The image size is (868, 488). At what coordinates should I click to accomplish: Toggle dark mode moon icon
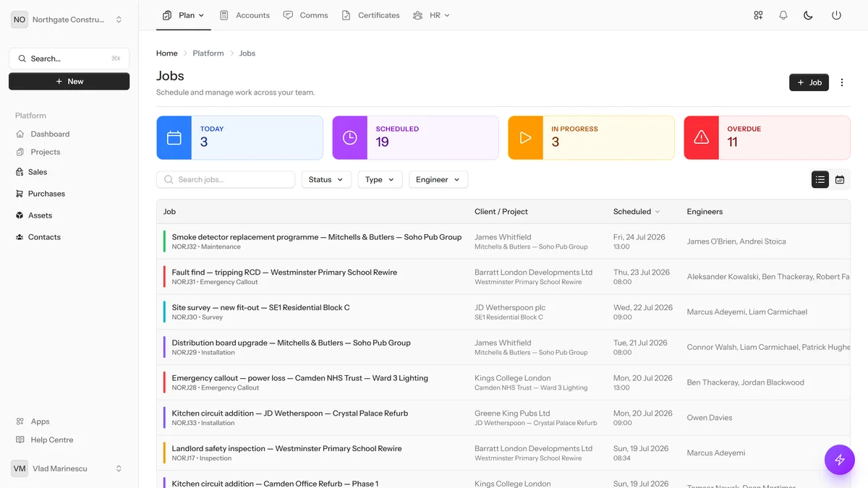click(809, 15)
